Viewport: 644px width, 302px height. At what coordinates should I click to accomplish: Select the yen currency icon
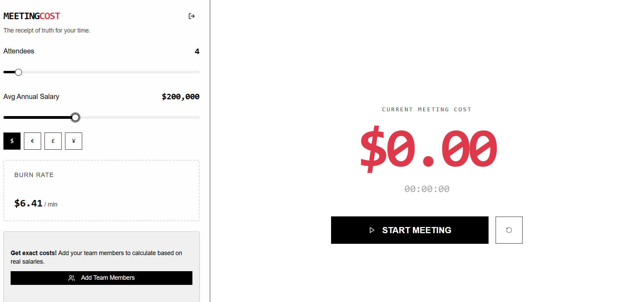click(x=73, y=141)
